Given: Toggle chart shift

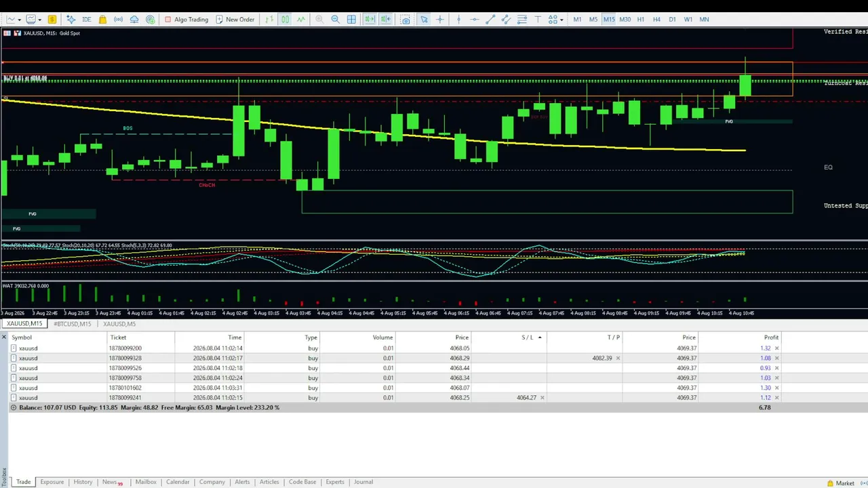Looking at the screenshot, I should (386, 20).
